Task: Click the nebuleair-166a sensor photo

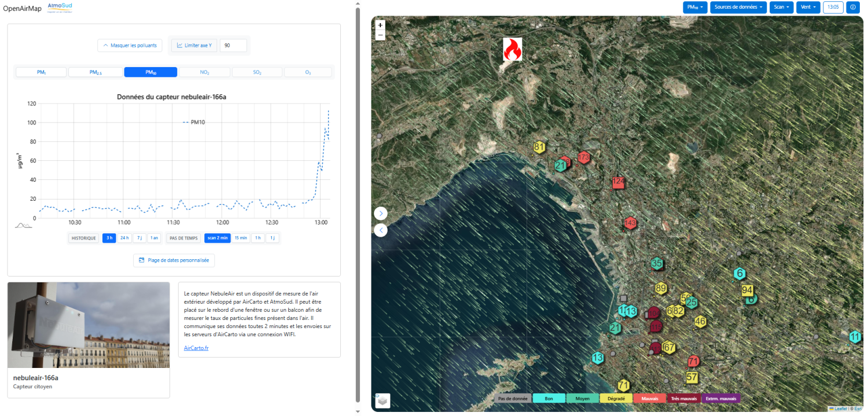Action: coord(89,325)
